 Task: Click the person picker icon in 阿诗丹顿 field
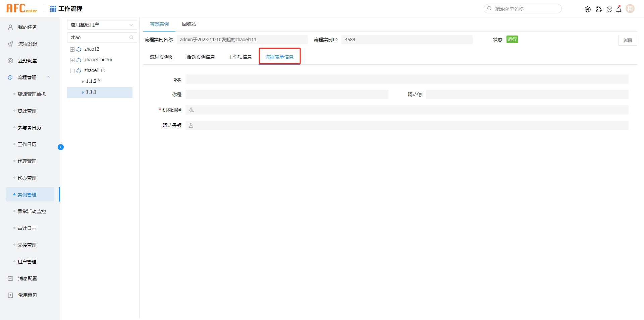[191, 125]
